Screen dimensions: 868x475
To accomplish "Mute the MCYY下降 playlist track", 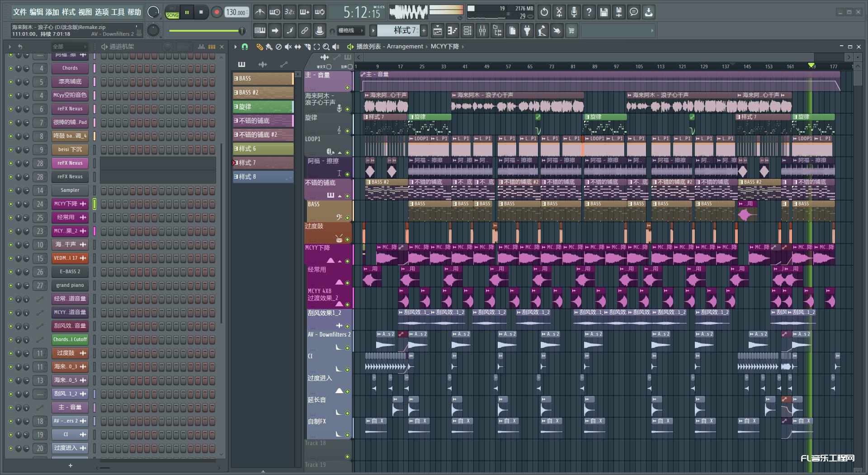I will tap(347, 261).
